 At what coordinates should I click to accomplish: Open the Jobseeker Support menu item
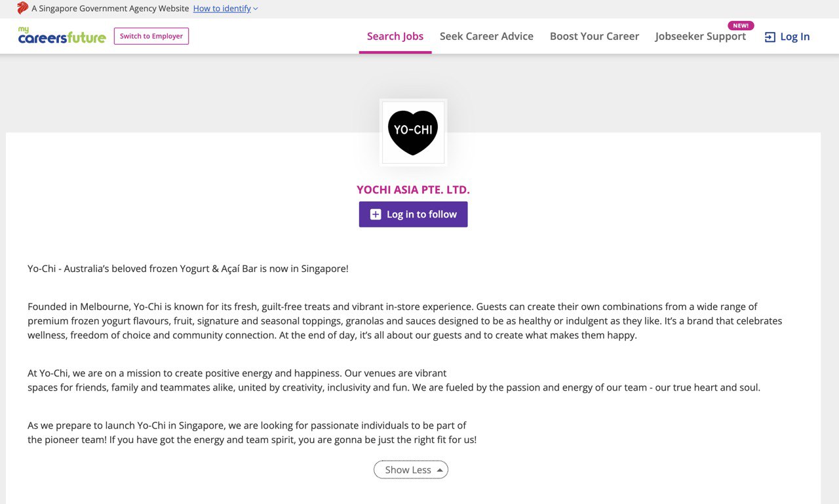(700, 37)
